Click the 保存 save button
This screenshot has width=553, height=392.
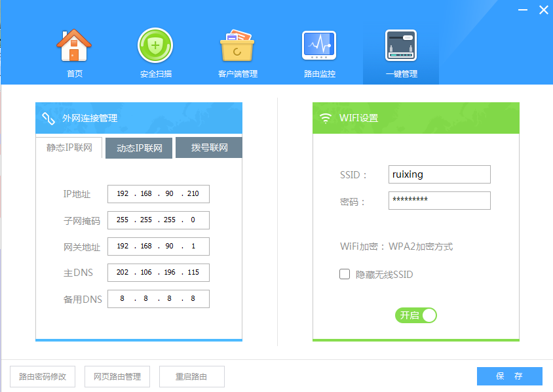pyautogui.click(x=509, y=376)
